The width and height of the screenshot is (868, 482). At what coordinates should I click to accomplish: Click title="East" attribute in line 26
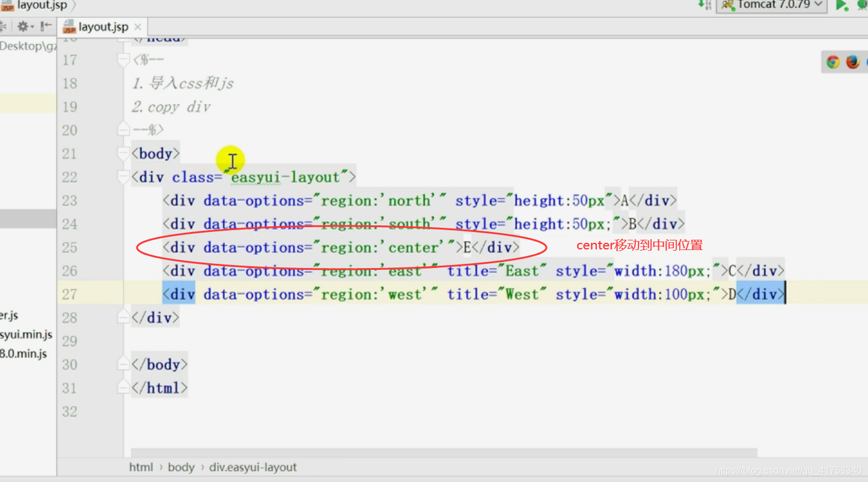click(497, 271)
